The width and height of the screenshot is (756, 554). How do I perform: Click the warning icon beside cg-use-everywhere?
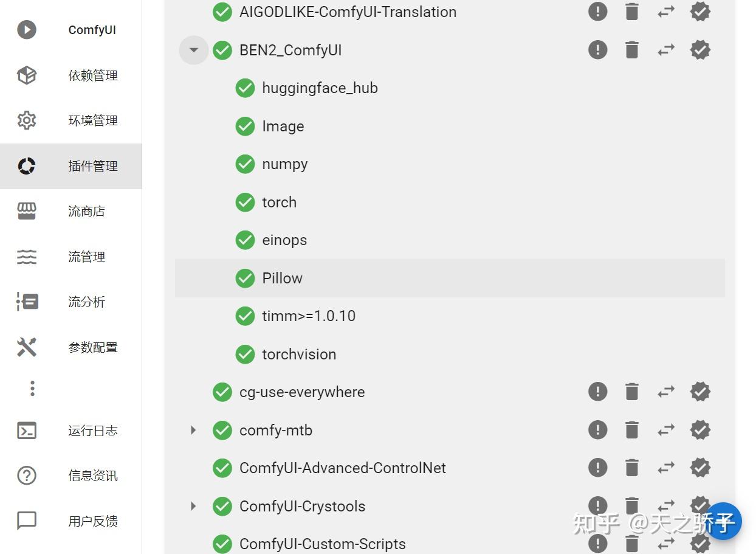click(597, 392)
